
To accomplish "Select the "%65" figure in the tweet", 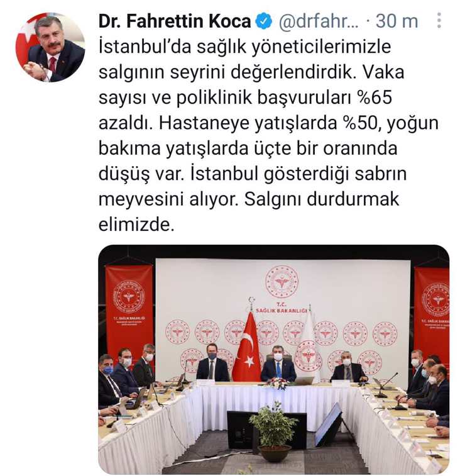I will [375, 97].
